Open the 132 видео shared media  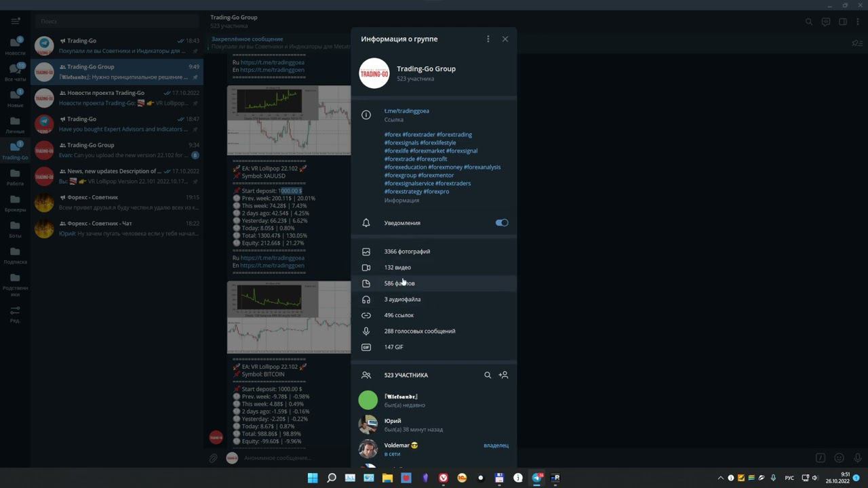coord(434,268)
